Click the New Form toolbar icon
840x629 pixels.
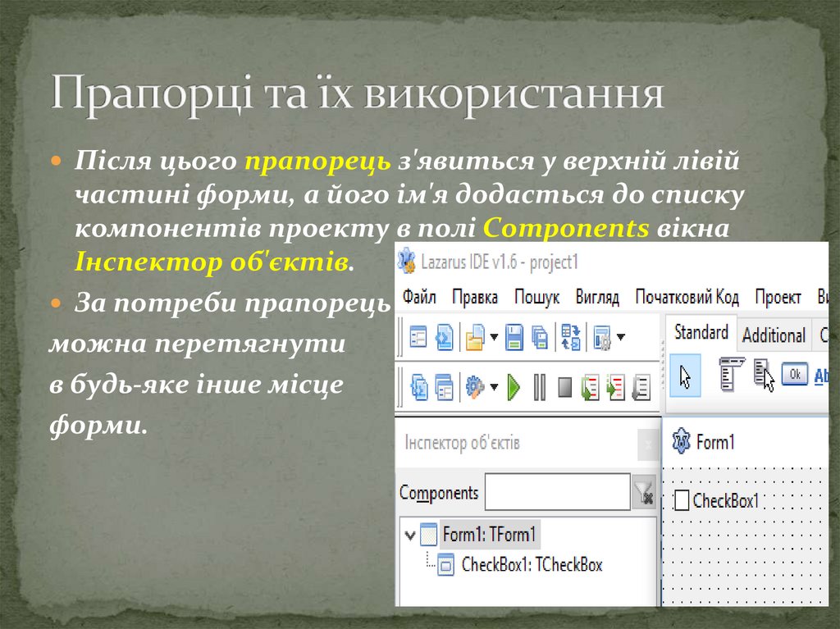[x=418, y=336]
